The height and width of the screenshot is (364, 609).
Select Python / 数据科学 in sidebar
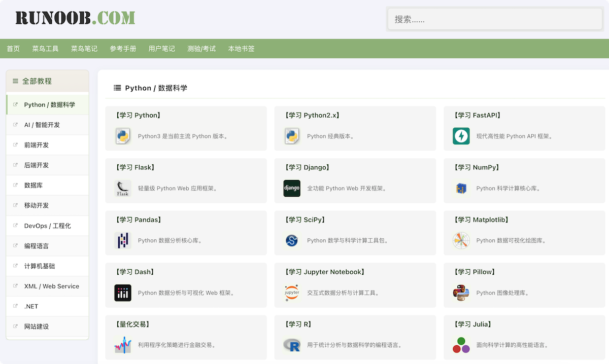coord(47,104)
